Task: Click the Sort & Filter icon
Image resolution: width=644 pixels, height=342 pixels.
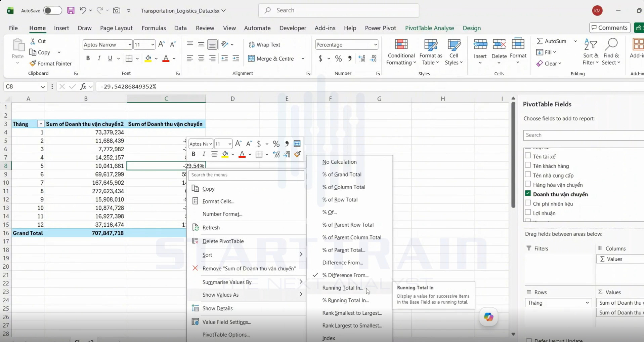Action: [591, 45]
